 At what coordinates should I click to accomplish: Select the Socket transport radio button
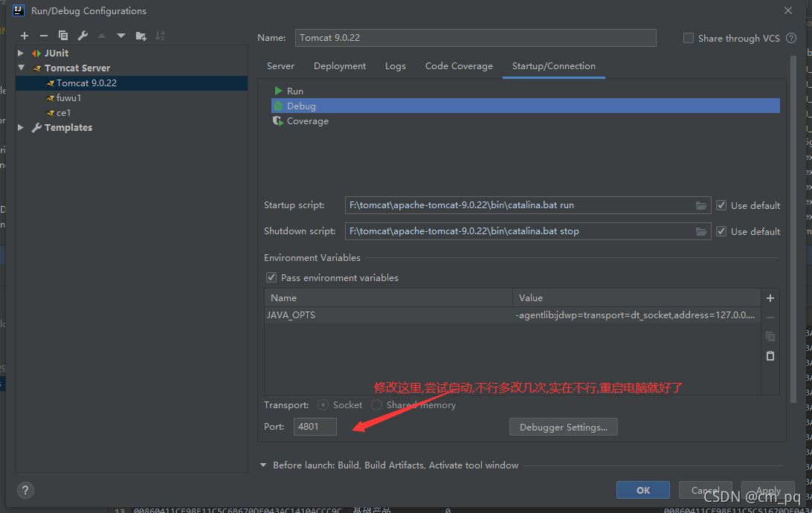tap(323, 404)
